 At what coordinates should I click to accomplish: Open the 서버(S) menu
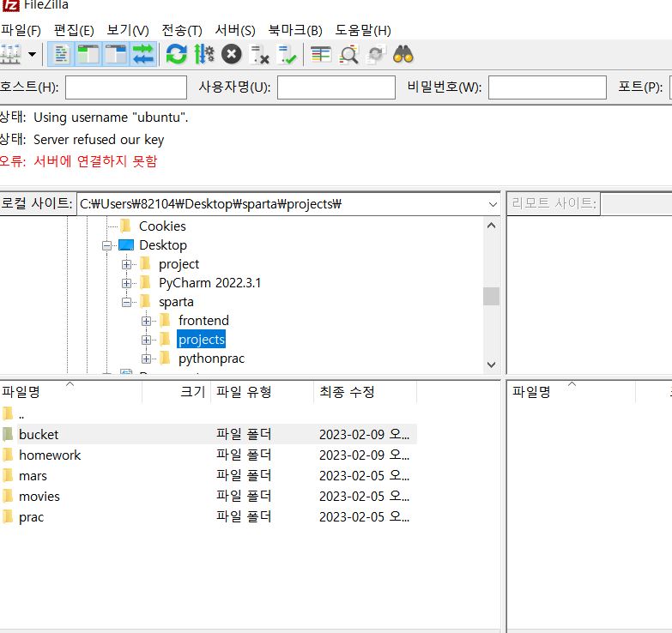pyautogui.click(x=235, y=30)
